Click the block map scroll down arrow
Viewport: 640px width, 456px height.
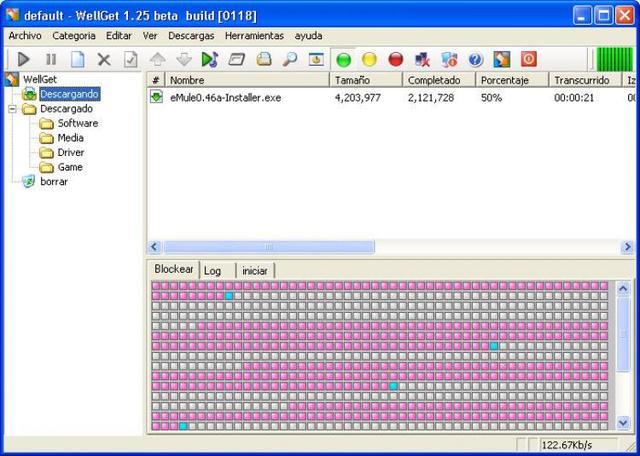(623, 422)
